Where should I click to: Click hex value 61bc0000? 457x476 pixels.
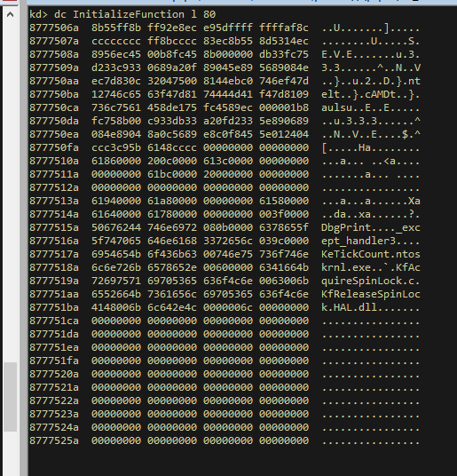pos(172,174)
